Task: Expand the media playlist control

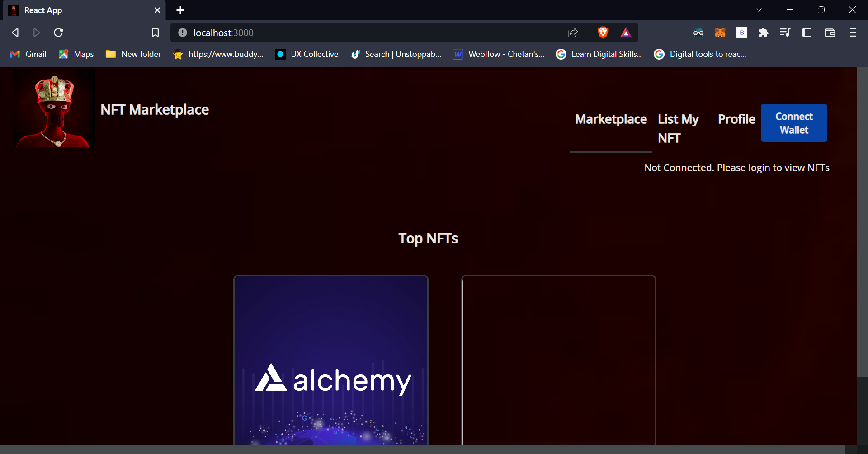Action: click(x=785, y=33)
